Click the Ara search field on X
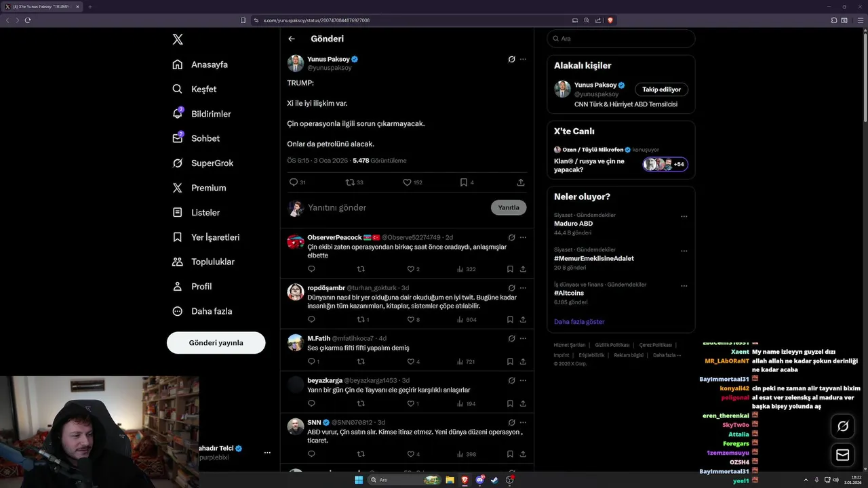The image size is (868, 488). pos(621,39)
